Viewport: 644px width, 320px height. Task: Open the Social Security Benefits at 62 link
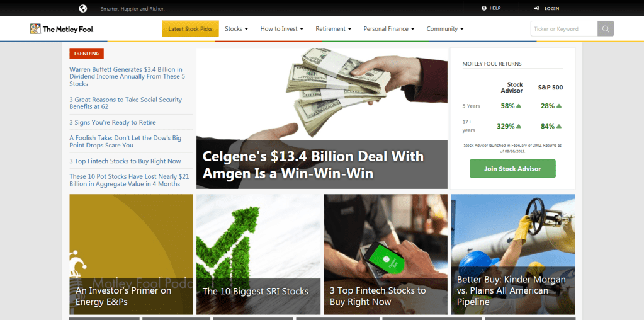click(126, 103)
